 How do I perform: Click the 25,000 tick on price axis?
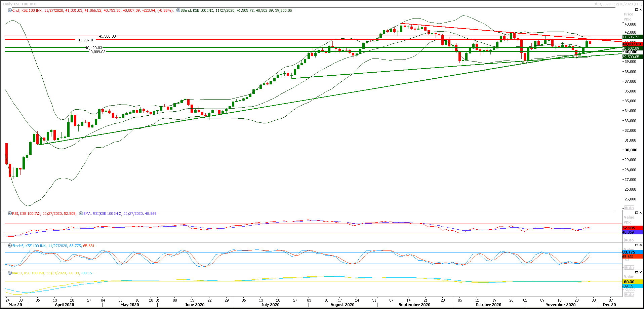point(631,199)
